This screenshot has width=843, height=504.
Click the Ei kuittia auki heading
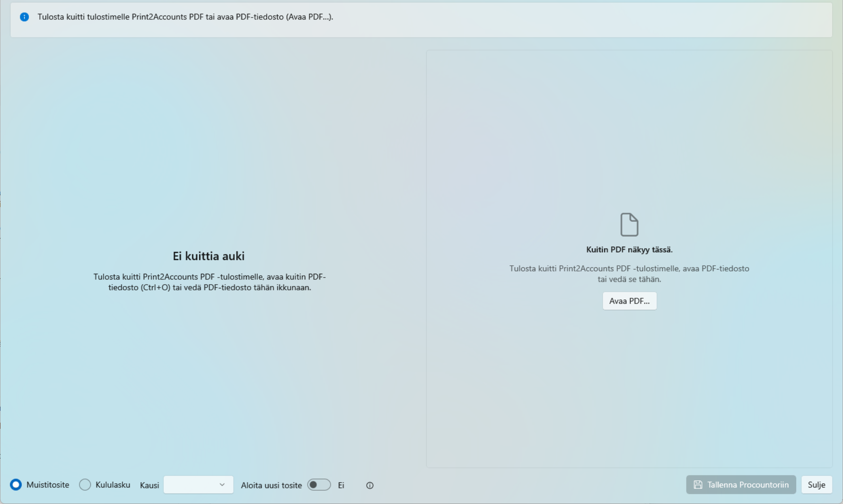pyautogui.click(x=209, y=256)
